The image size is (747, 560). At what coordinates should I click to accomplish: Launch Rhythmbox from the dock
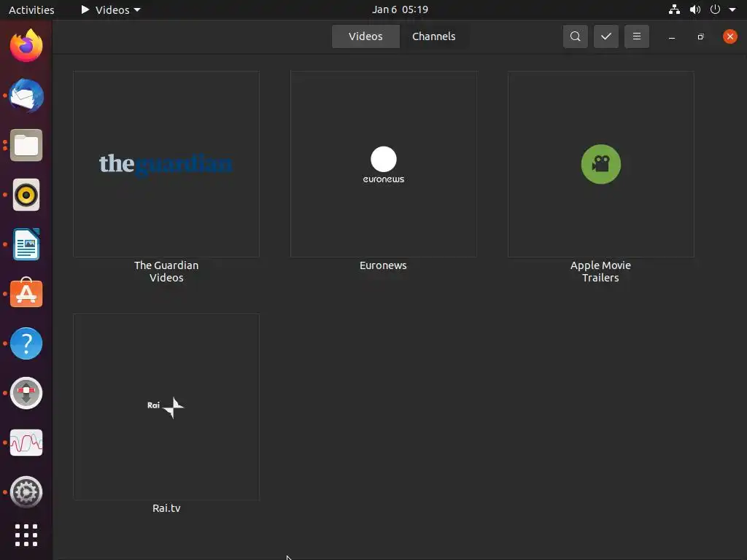[x=26, y=195]
